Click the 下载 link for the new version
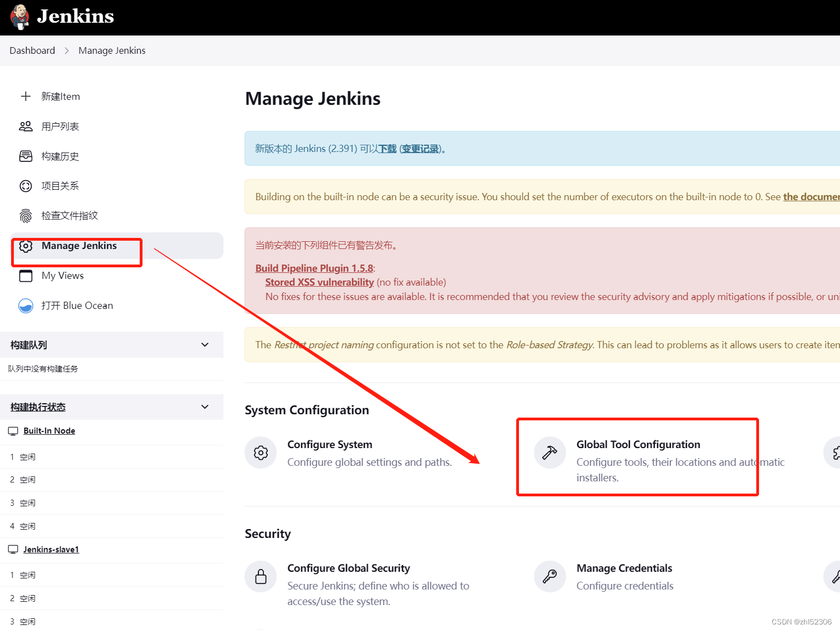Screen dimensions: 840x630 point(388,149)
